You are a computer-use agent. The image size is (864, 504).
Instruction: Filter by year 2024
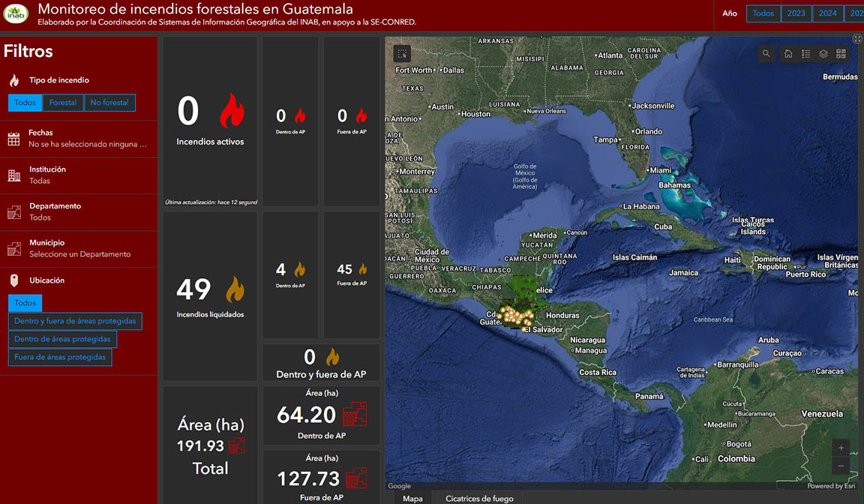[x=827, y=13]
